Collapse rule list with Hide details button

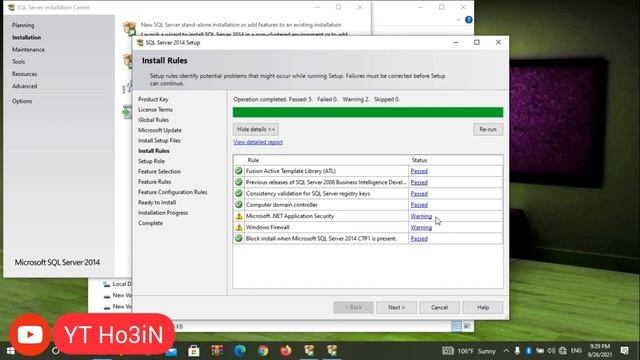click(x=256, y=129)
